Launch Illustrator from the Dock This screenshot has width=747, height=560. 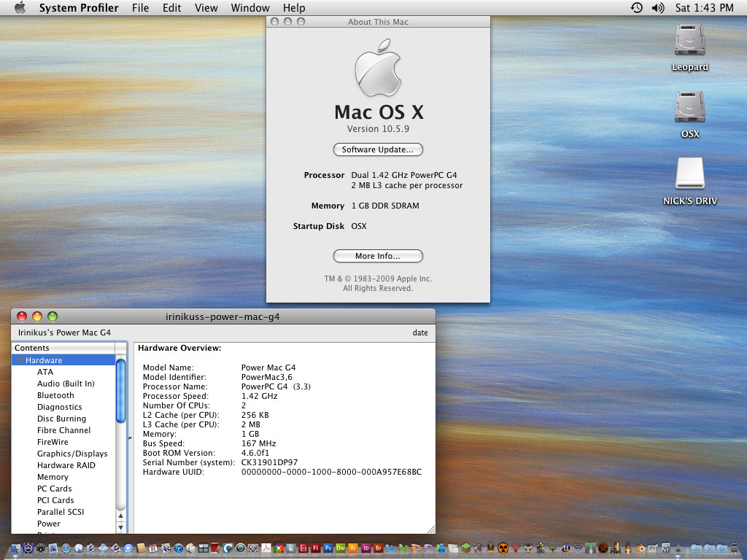click(353, 548)
